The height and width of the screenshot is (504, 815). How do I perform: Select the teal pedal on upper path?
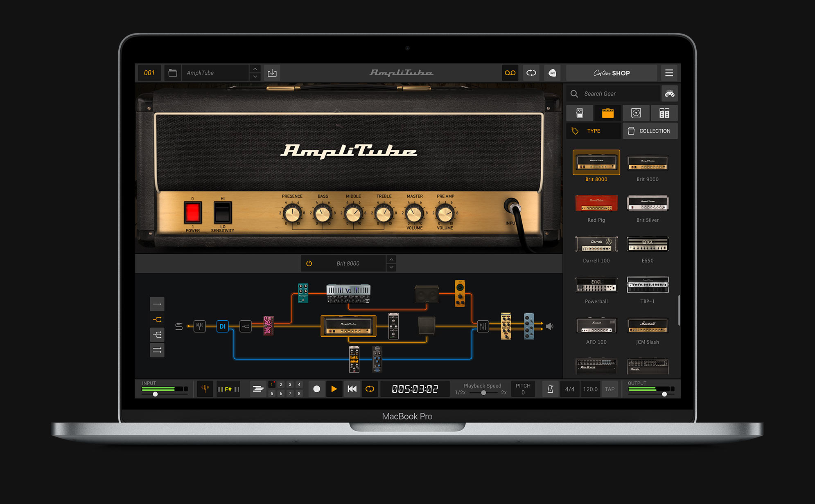(x=303, y=293)
